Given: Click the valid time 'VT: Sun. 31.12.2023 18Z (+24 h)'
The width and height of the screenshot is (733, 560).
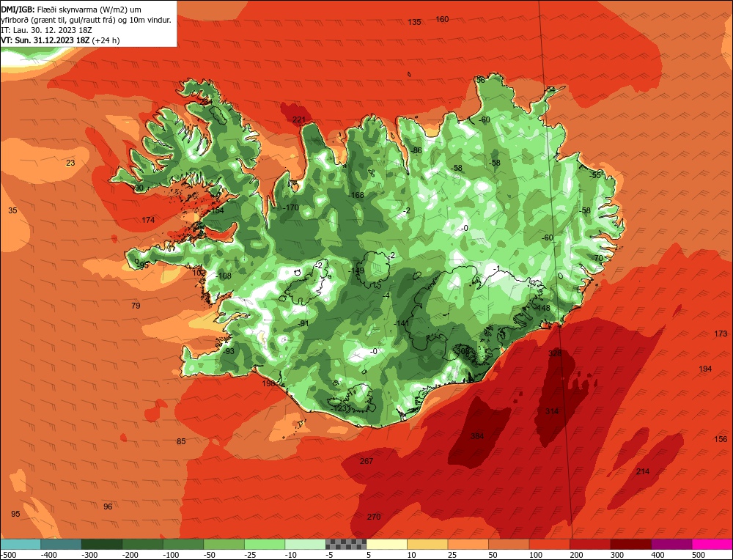Looking at the screenshot, I should click(x=60, y=40).
